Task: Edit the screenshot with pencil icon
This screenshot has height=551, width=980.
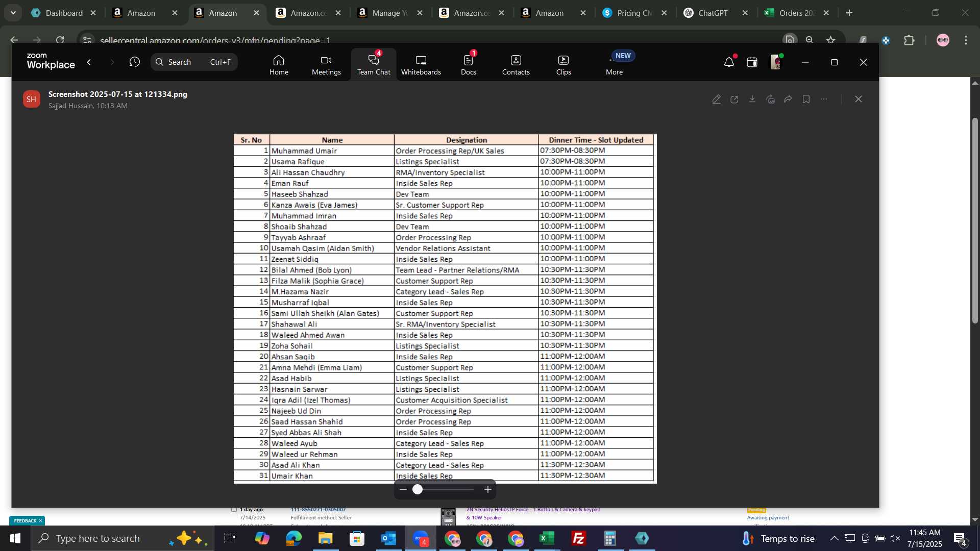Action: click(717, 99)
